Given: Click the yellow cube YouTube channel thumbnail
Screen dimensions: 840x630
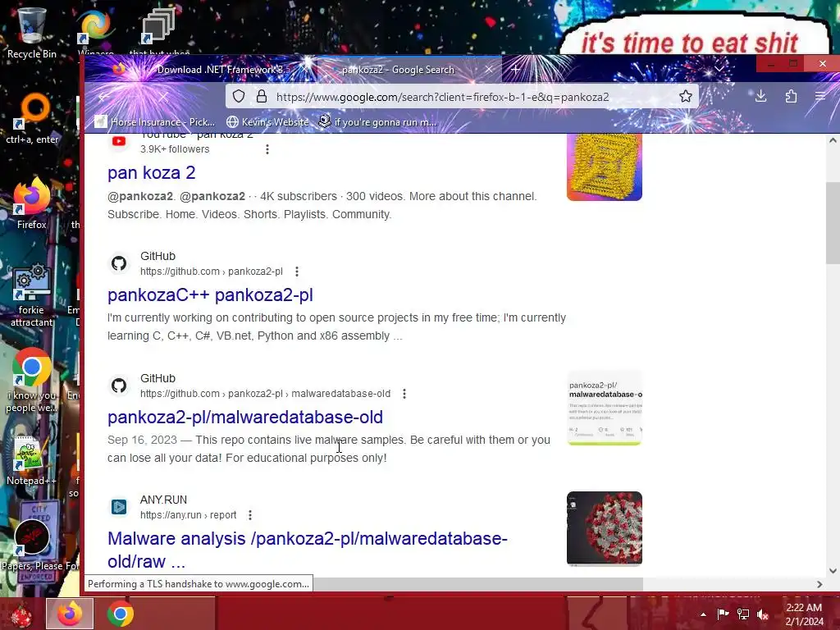Looking at the screenshot, I should tap(605, 167).
